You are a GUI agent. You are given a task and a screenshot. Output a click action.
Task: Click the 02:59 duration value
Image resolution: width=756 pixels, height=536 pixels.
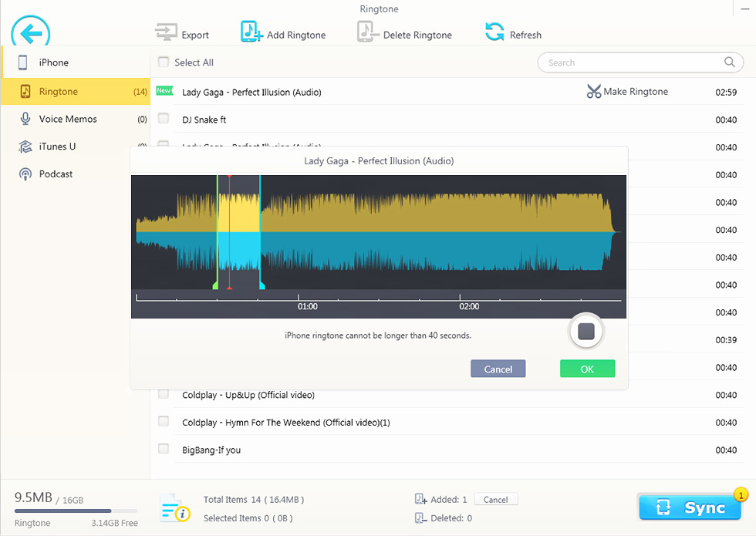(726, 92)
